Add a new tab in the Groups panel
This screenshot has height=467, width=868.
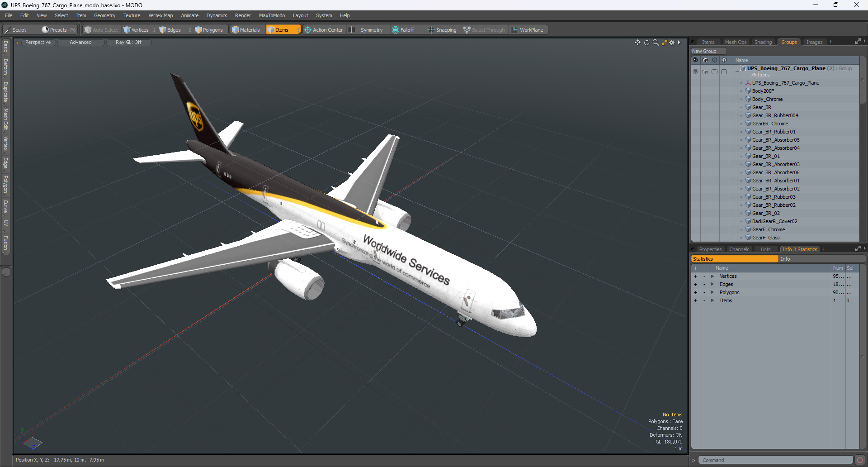830,42
